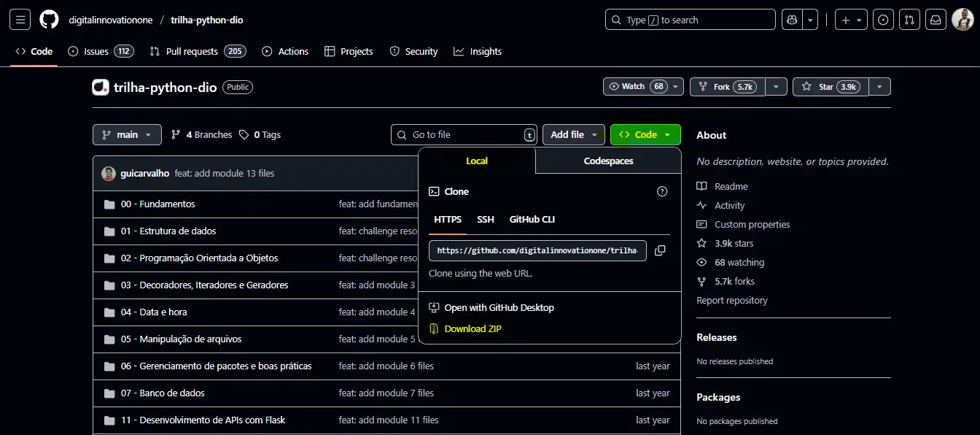This screenshot has width=980, height=435.
Task: Go to the Projects tab
Action: coord(349,52)
